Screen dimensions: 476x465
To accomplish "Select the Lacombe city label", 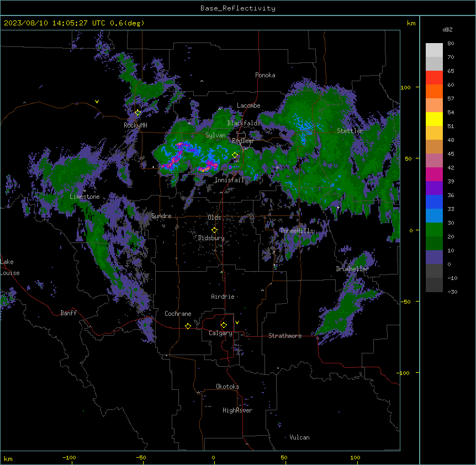I will [x=248, y=105].
